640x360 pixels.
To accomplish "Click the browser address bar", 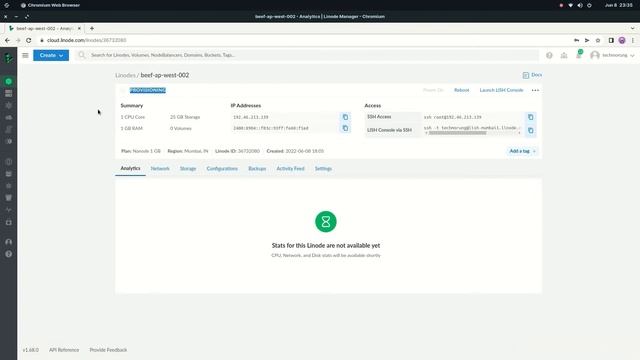I will 302,40.
